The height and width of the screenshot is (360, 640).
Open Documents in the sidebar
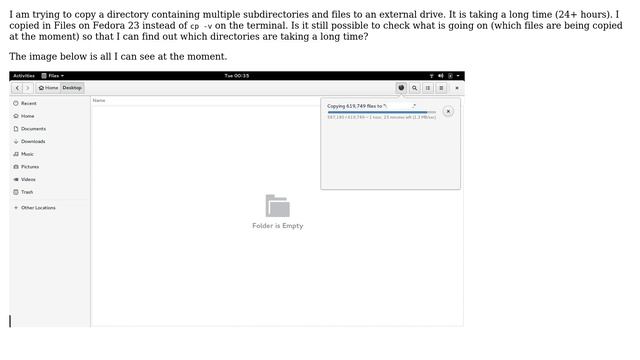[49, 129]
